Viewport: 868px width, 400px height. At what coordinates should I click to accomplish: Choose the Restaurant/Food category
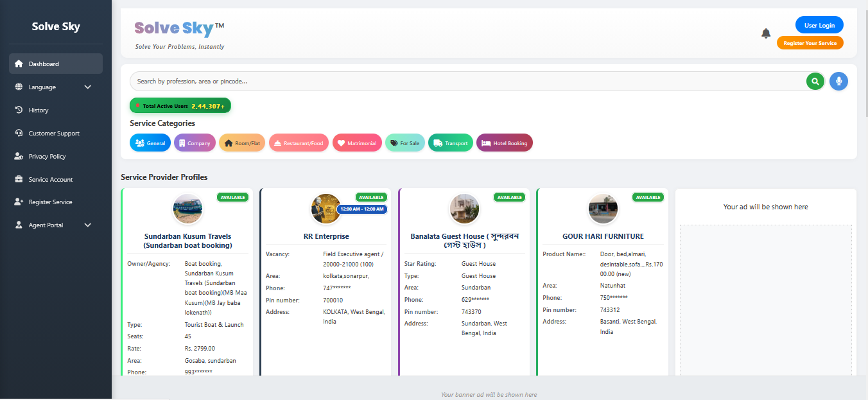pos(299,143)
